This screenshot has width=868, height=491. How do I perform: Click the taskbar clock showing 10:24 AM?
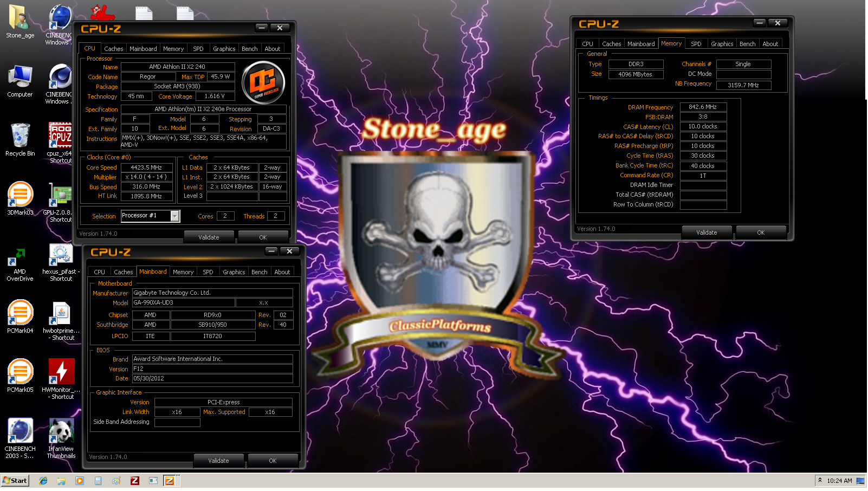839,481
